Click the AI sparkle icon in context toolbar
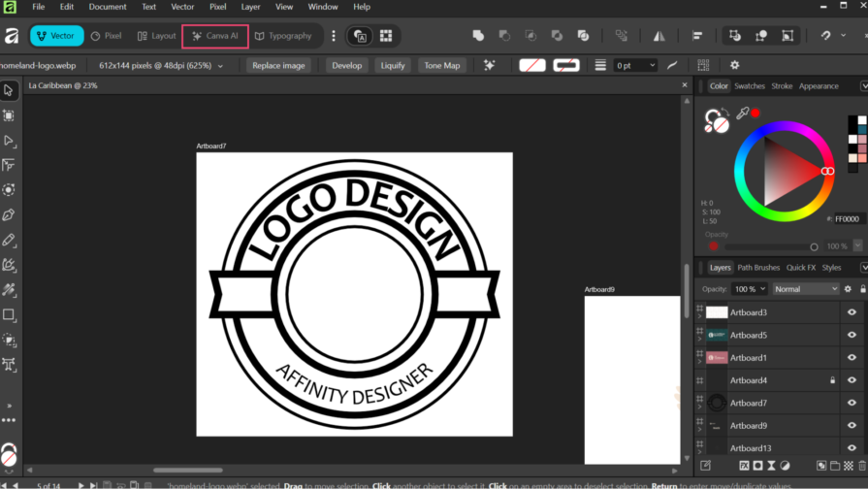868x489 pixels. [x=490, y=65]
